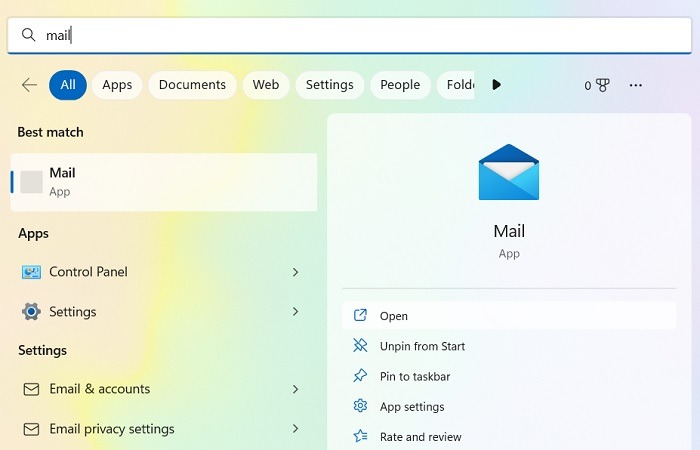Click Open in the Mail panel
The height and width of the screenshot is (450, 700).
coord(509,316)
